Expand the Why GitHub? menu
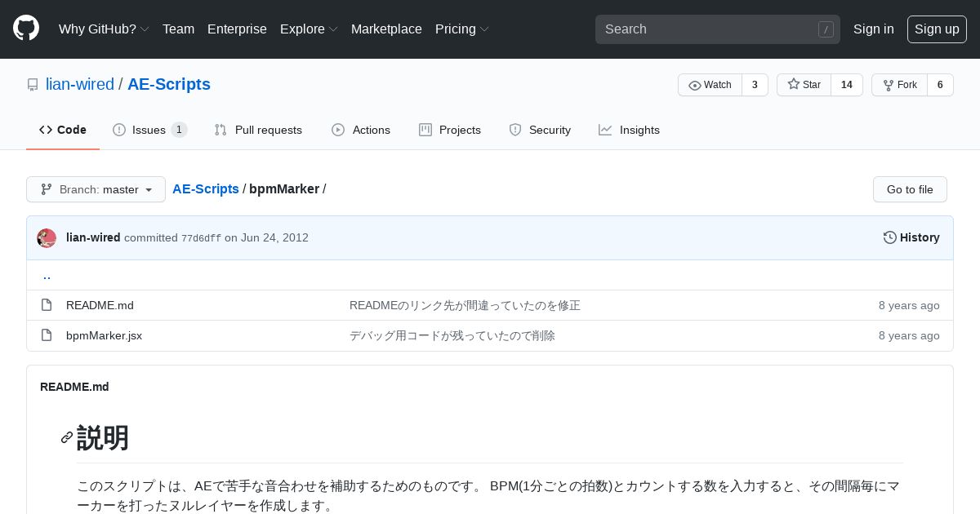Image resolution: width=980 pixels, height=514 pixels. pyautogui.click(x=104, y=29)
